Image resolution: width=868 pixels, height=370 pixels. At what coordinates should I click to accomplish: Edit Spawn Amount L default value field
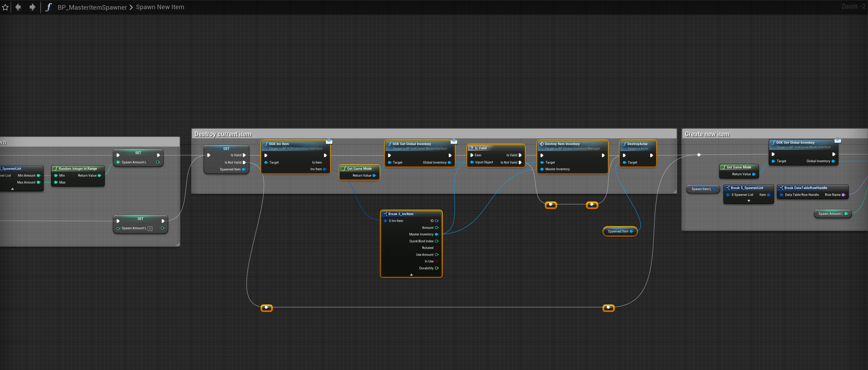(x=150, y=228)
